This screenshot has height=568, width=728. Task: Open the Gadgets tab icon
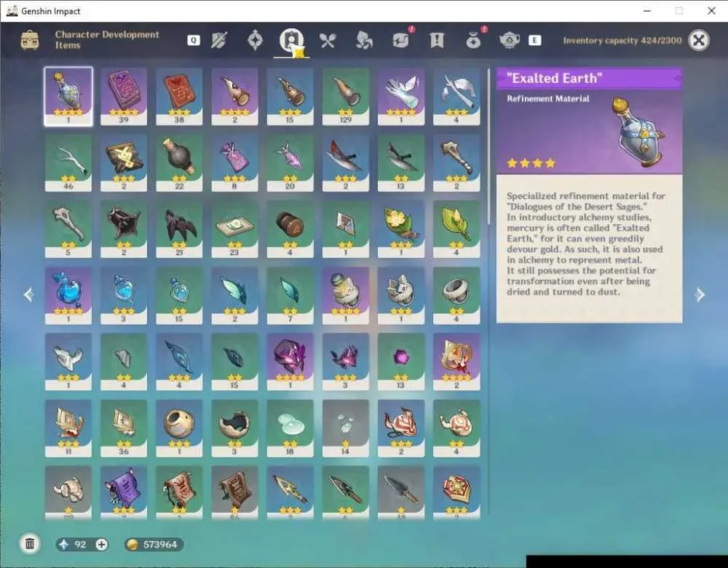(401, 39)
